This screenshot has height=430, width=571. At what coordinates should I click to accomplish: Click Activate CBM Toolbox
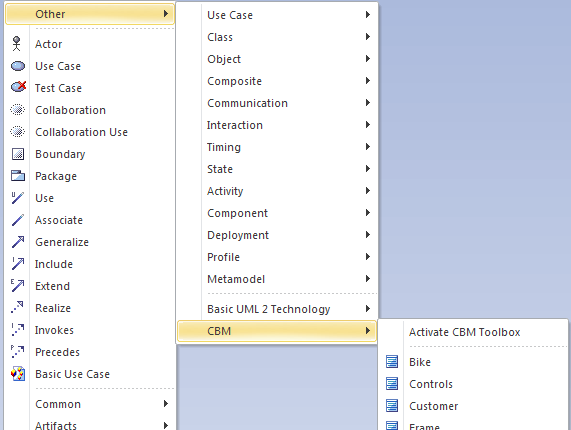click(464, 332)
